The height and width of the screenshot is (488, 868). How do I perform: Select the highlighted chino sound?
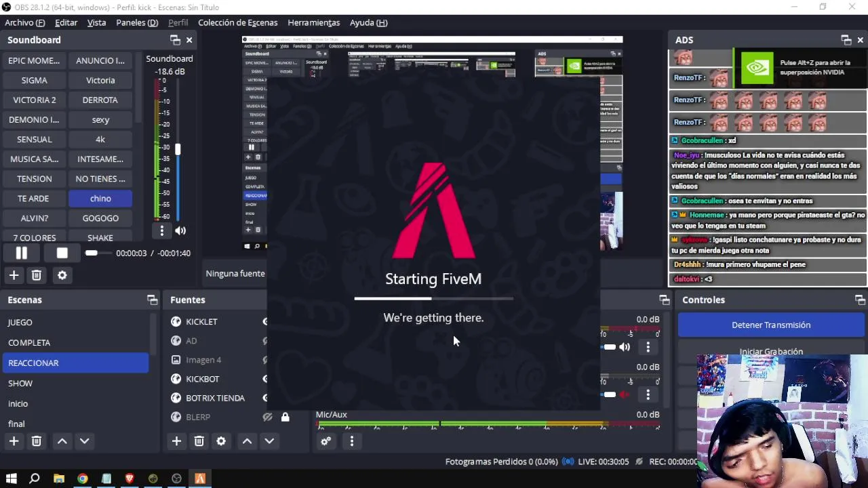[100, 198]
